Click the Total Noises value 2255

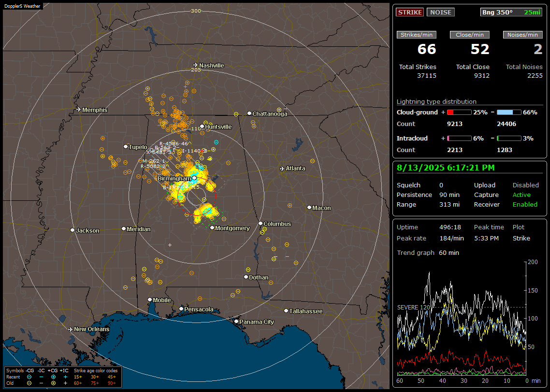535,76
